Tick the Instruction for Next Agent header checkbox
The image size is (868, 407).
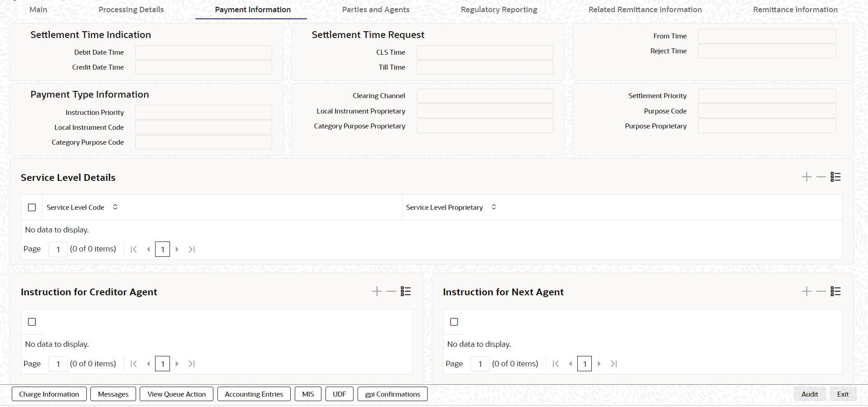coord(454,322)
